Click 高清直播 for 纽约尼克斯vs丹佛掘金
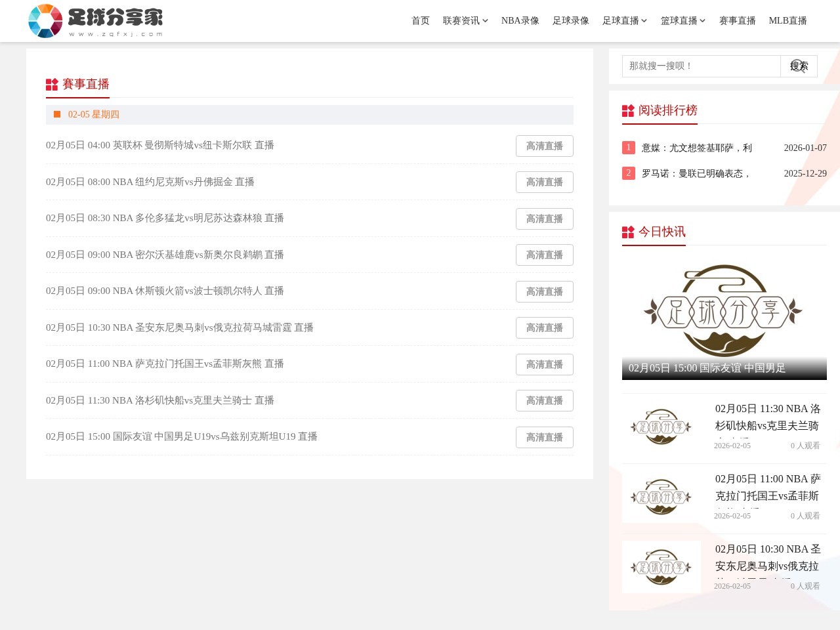Screen dimensions: 840x630 (x=545, y=182)
